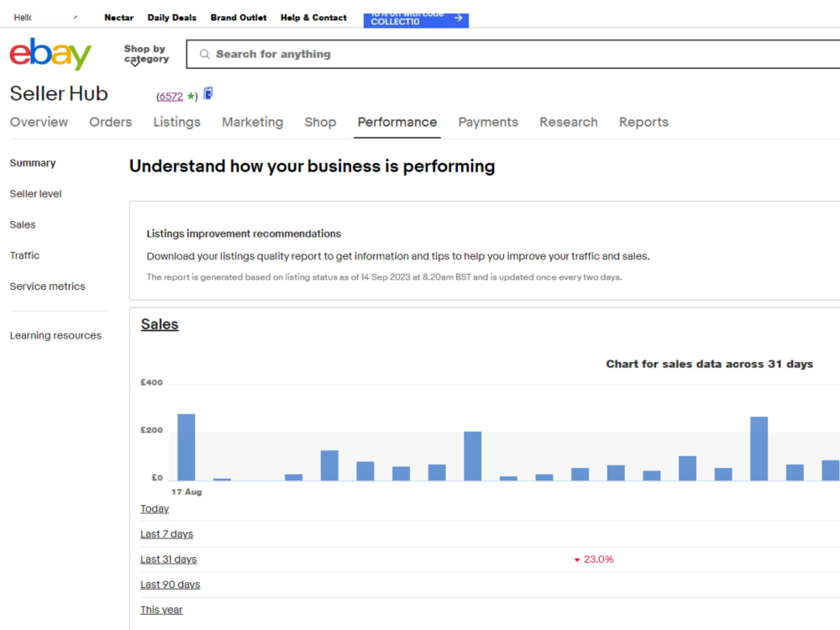Open the Service metrics sidebar section
Viewport: 840px width, 630px height.
[47, 286]
